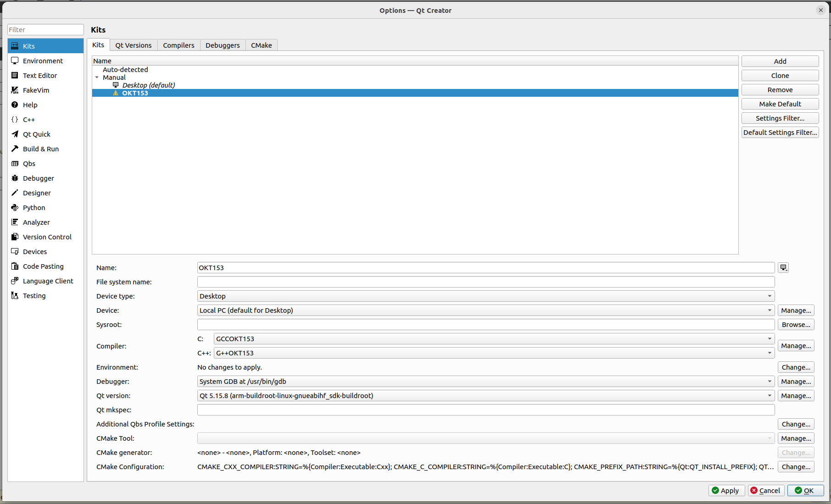The height and width of the screenshot is (504, 831).
Task: Open Text Editor category icon
Action: [15, 75]
